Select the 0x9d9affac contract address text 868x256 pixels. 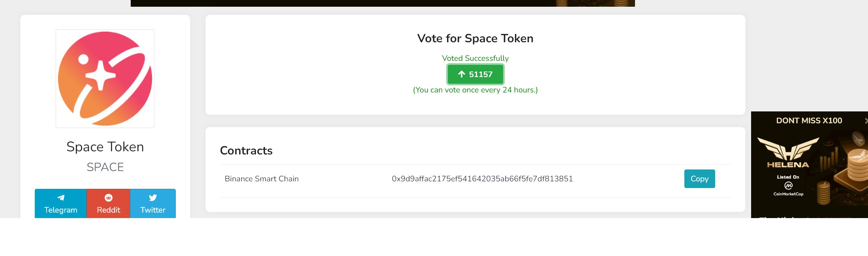(x=482, y=179)
